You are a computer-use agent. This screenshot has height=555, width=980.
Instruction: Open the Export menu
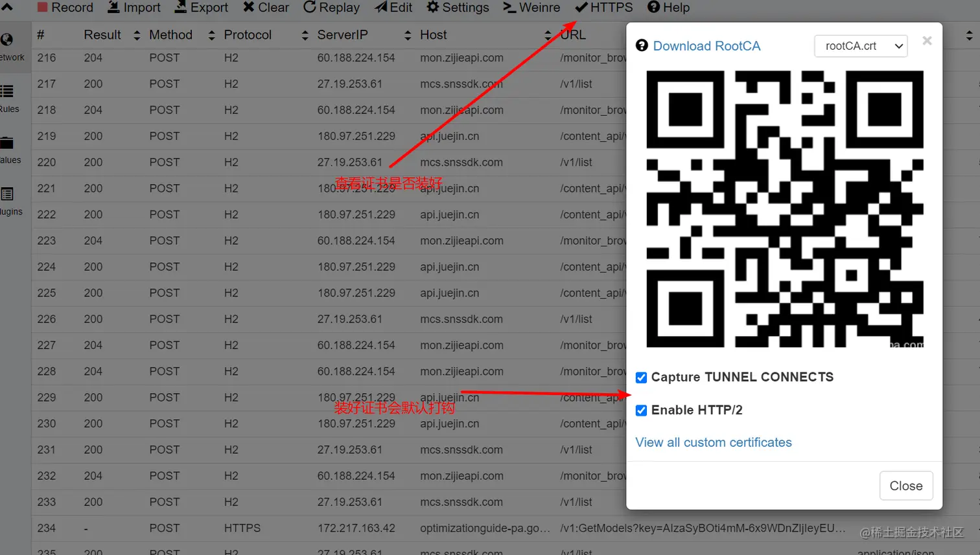[201, 8]
